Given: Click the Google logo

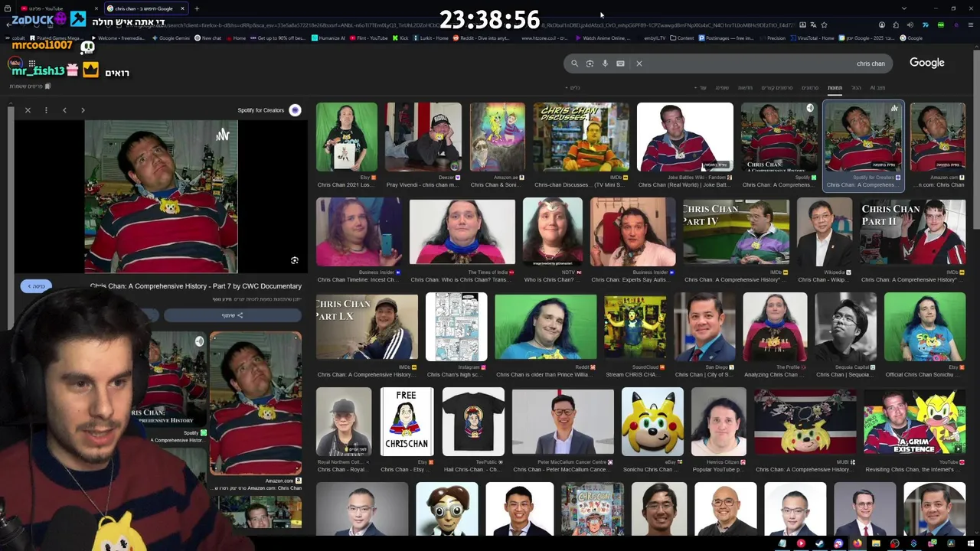Looking at the screenshot, I should (x=926, y=63).
